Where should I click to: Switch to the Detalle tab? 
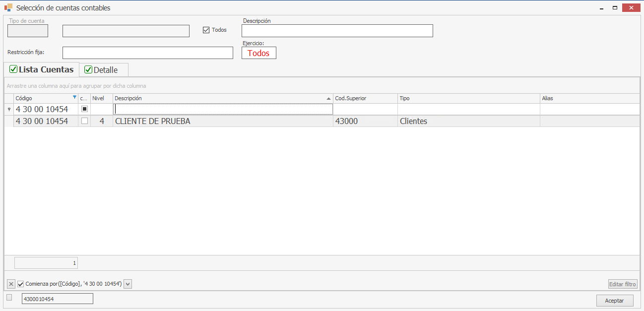[105, 70]
